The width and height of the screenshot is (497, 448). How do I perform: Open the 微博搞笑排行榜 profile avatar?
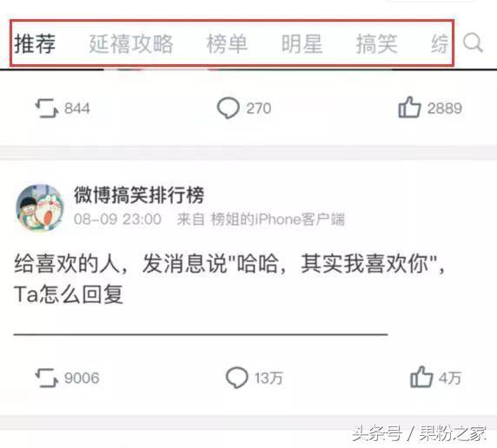40,208
